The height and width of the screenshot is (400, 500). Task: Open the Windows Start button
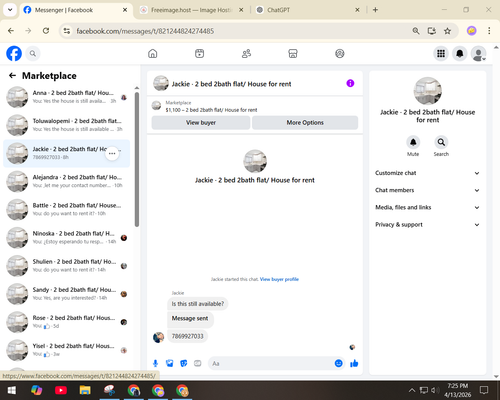(12, 390)
